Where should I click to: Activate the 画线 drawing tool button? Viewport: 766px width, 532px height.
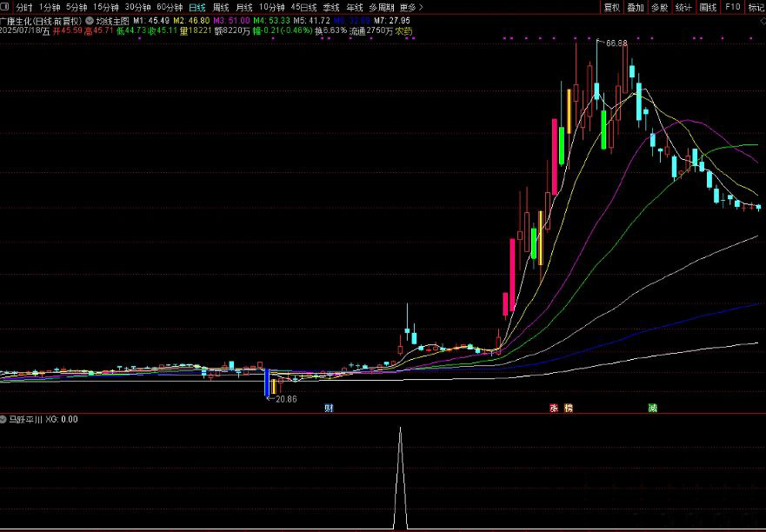[709, 7]
